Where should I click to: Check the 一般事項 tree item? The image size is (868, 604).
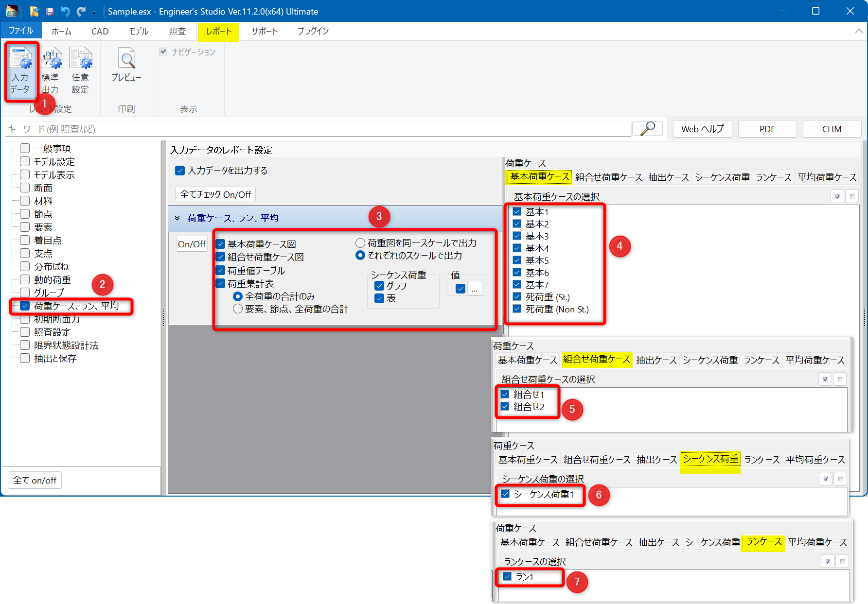click(x=25, y=148)
